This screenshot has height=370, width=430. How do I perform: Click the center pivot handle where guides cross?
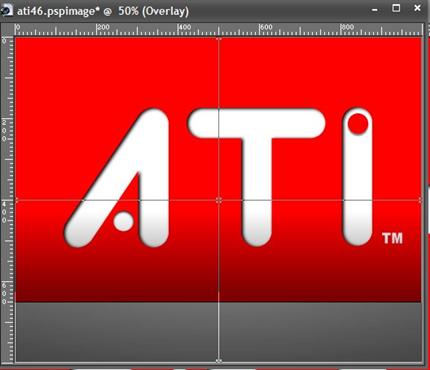pyautogui.click(x=219, y=200)
